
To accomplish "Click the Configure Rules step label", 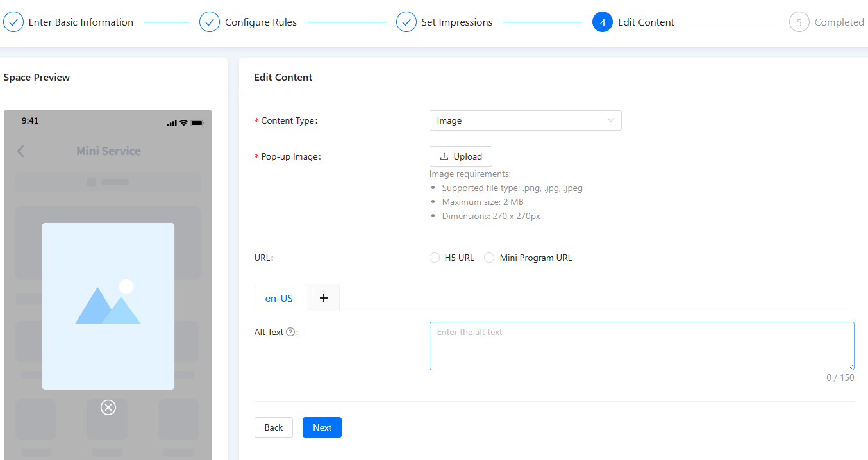I will tap(261, 22).
